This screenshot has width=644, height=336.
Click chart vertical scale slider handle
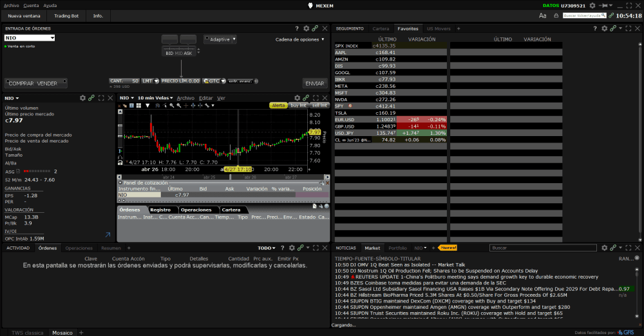[120, 130]
